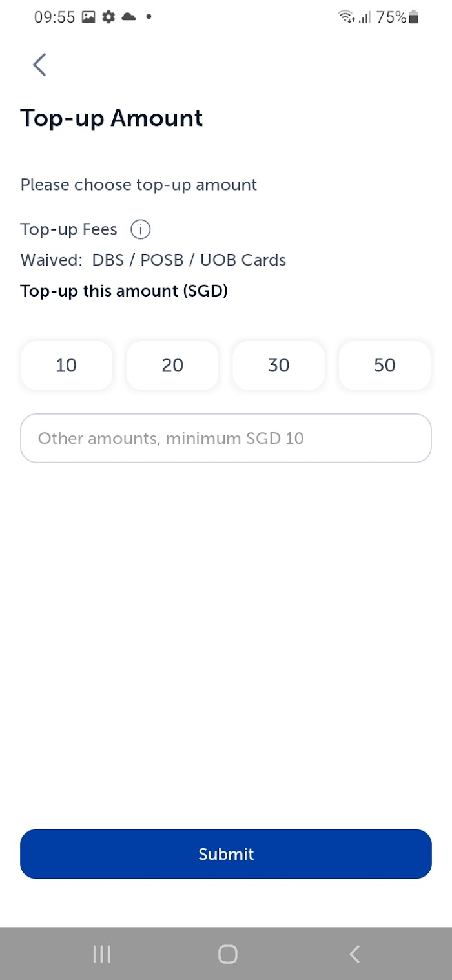Select the 50 SGD amount option
Screen dimensions: 452x980
[384, 366]
